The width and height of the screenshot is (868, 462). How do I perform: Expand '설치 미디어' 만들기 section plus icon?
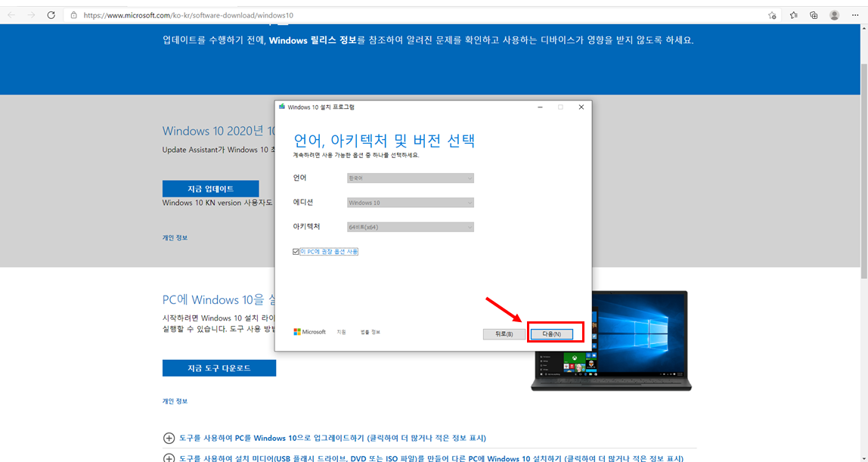tap(169, 459)
